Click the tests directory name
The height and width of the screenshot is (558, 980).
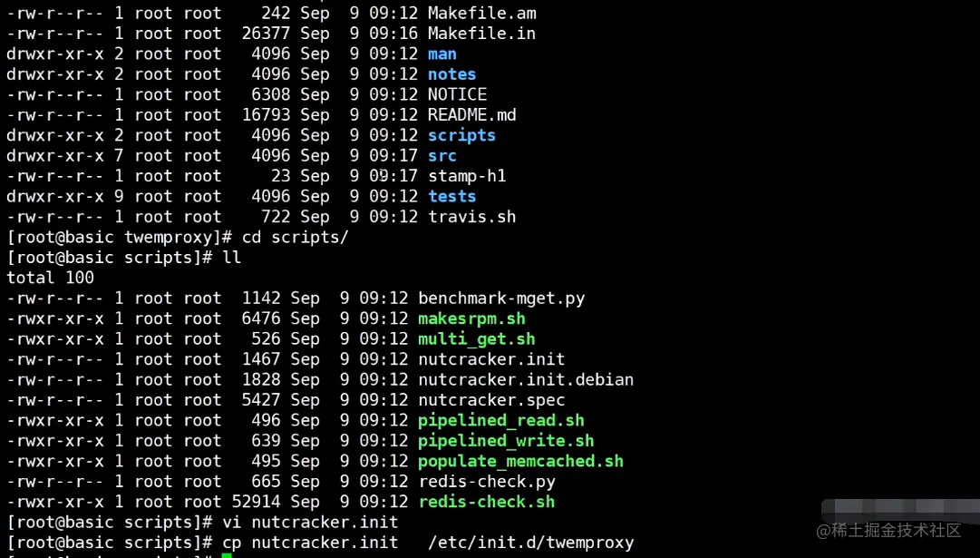tap(451, 196)
